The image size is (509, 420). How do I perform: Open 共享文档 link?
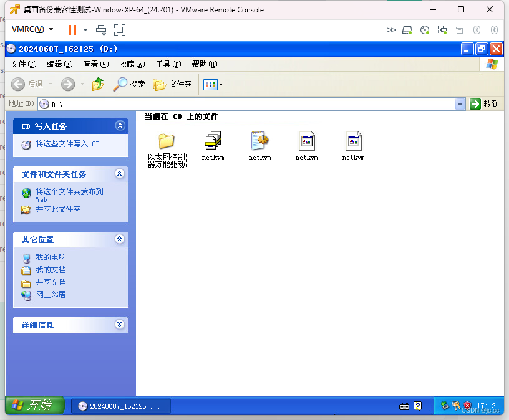coord(51,282)
